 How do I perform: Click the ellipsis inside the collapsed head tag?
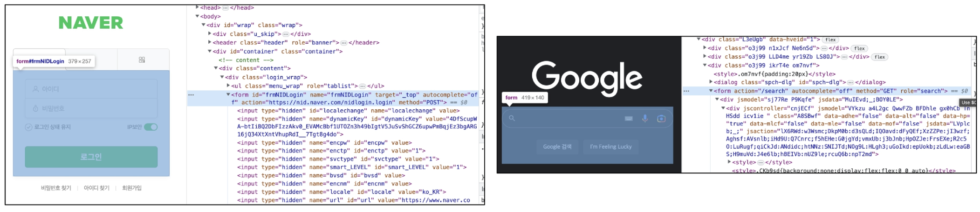225,8
